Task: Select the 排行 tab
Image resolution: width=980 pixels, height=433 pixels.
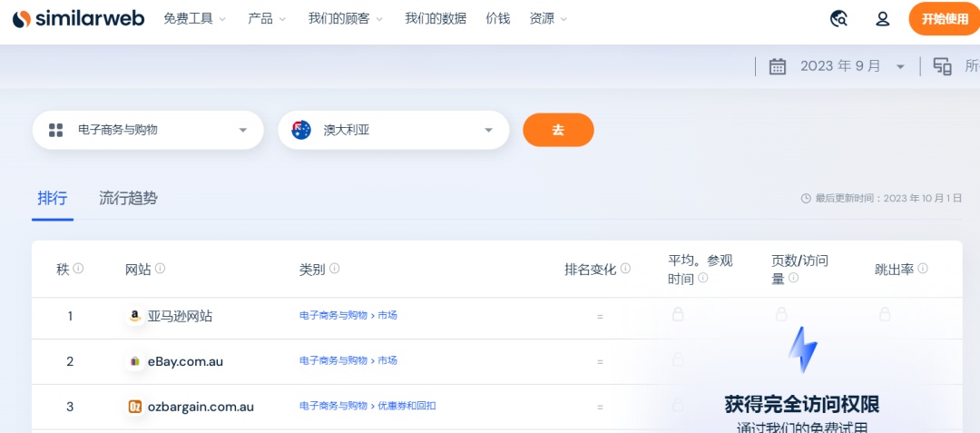Action: coord(53,198)
